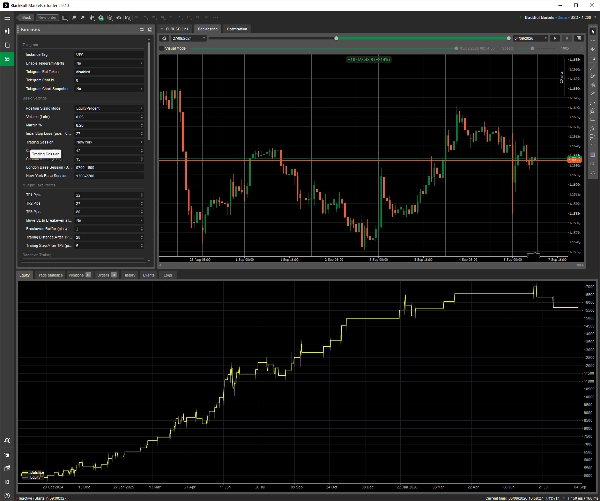Open backtesting settings gear icon
This screenshot has height=501, width=600.
coord(164,38)
